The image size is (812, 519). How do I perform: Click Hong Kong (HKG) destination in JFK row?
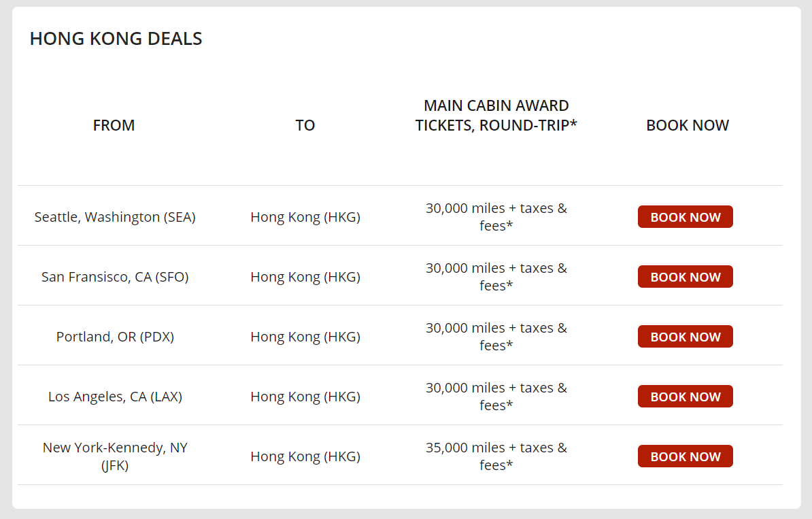[305, 456]
